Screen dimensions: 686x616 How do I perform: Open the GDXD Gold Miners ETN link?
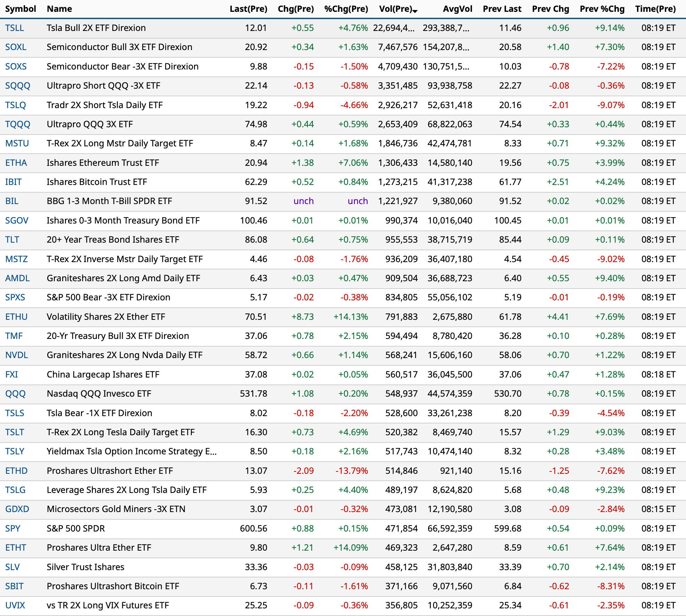17,509
